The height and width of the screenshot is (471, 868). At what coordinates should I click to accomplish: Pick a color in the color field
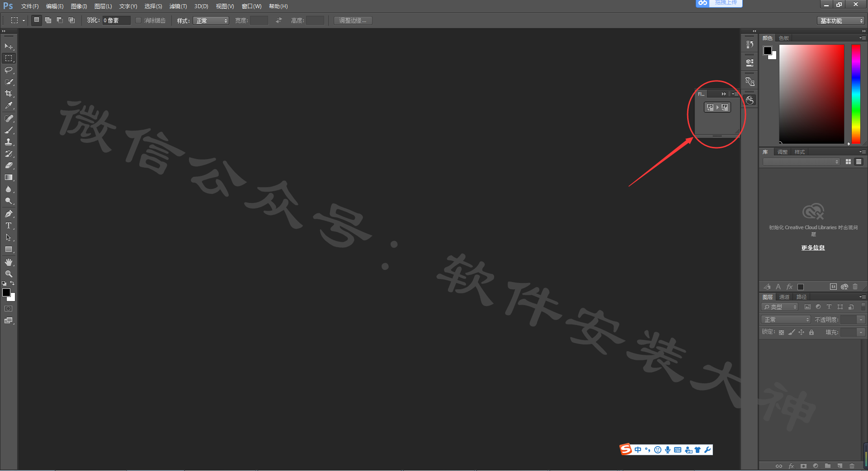[811, 94]
